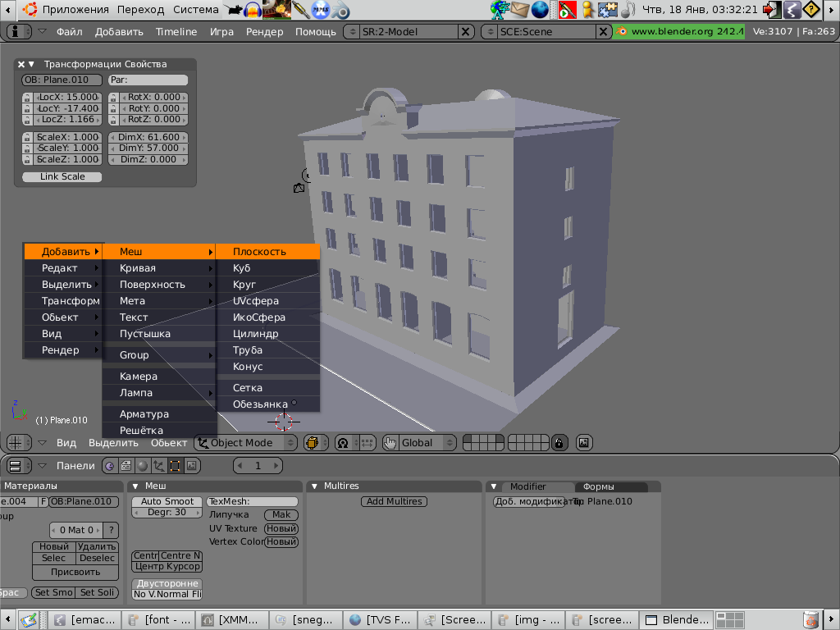Toggle the LocX lock icon

27,98
